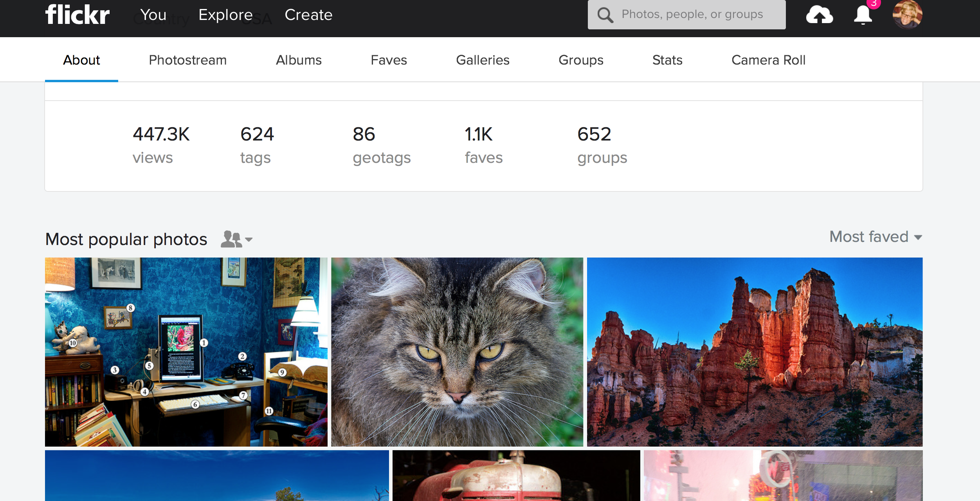The height and width of the screenshot is (501, 980).
Task: Click the people privacy filter icon
Action: [236, 239]
